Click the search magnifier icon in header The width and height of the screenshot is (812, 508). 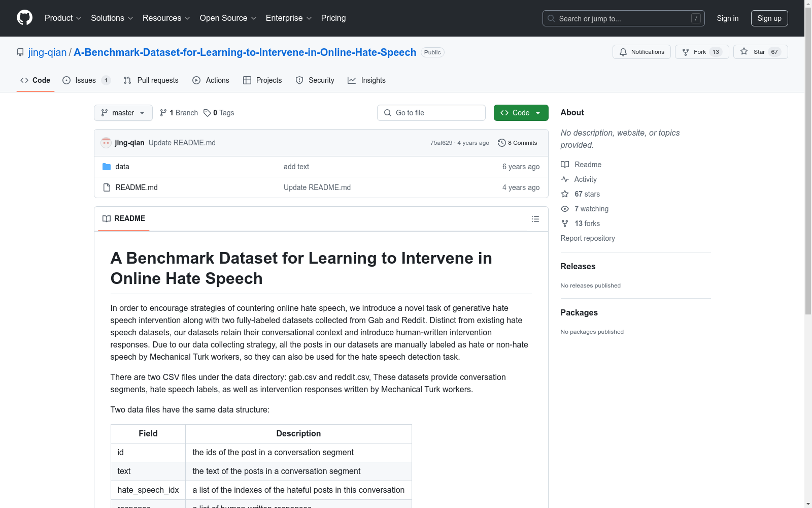(x=551, y=18)
